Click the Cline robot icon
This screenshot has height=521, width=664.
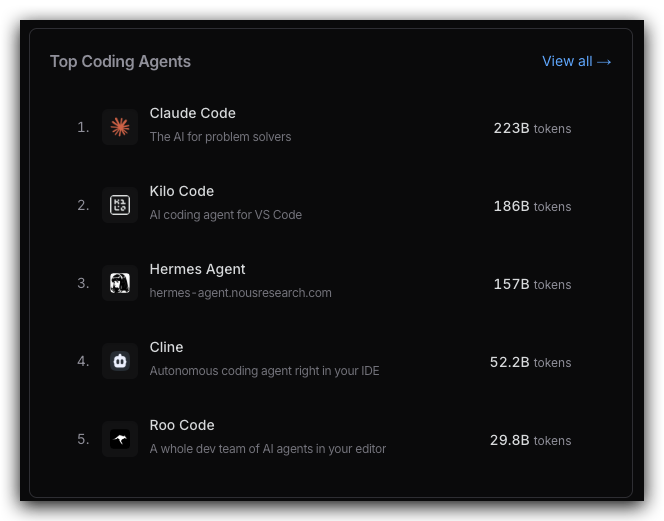point(120,361)
